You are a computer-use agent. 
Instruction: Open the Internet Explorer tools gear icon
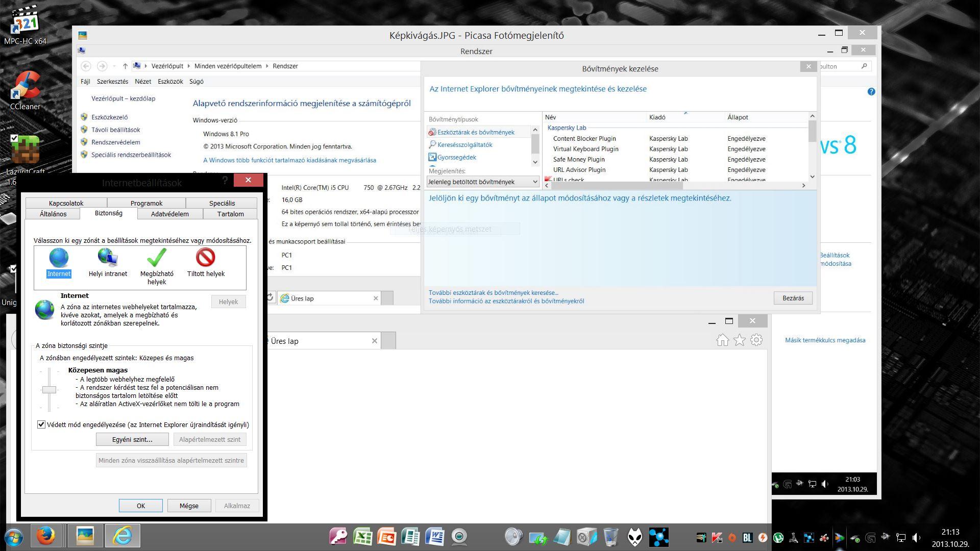click(x=756, y=340)
